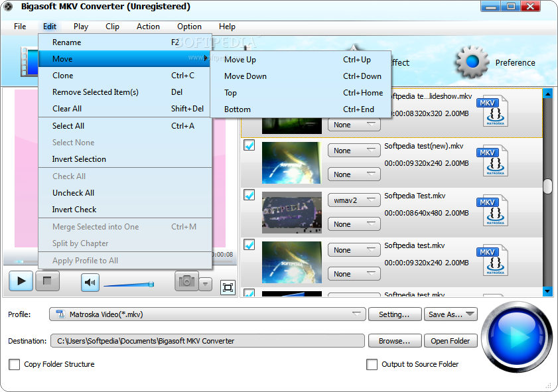Uncheck Softpedia test(new).mkv checkbox
The image size is (558, 392).
pyautogui.click(x=249, y=145)
